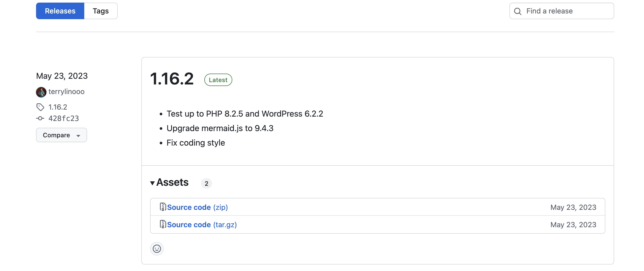Image resolution: width=644 pixels, height=271 pixels.
Task: Click the commit icon beside 428fc23
Action: (40, 118)
